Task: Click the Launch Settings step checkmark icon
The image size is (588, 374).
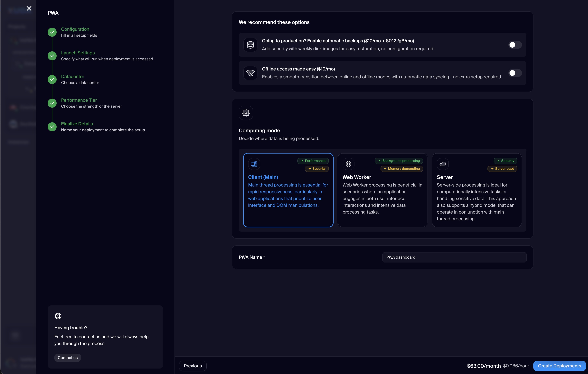Action: tap(52, 56)
